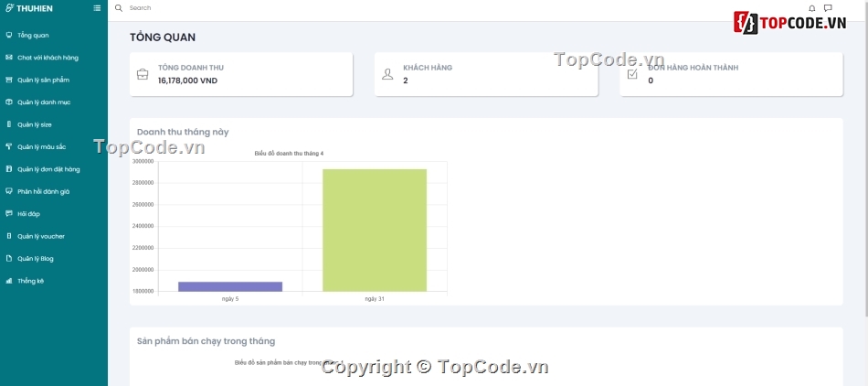Click the Quản lý voucher ticket icon
Image resolution: width=868 pixels, height=386 pixels.
[8, 236]
